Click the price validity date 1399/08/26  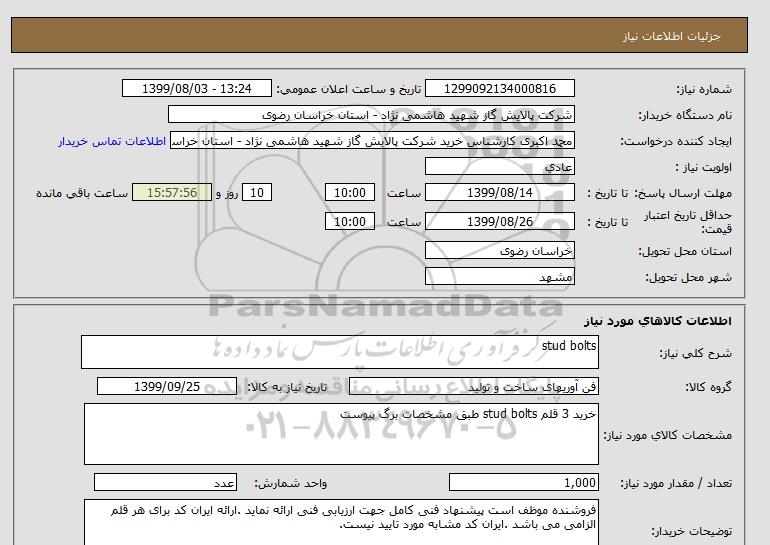pyautogui.click(x=500, y=221)
